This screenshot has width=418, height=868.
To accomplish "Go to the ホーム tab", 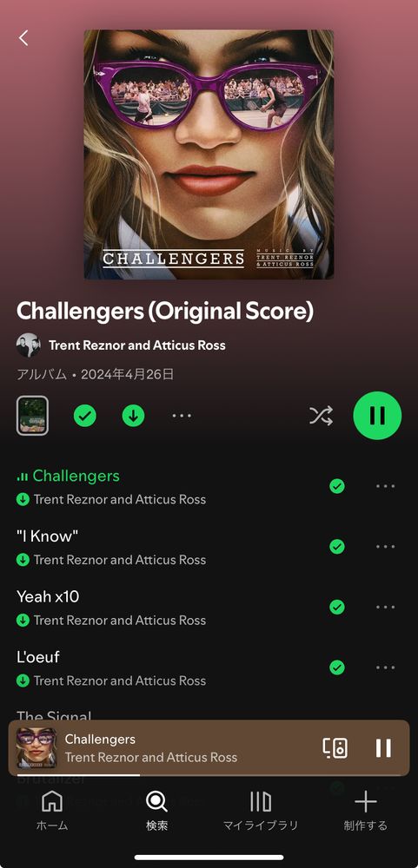I will (x=52, y=811).
